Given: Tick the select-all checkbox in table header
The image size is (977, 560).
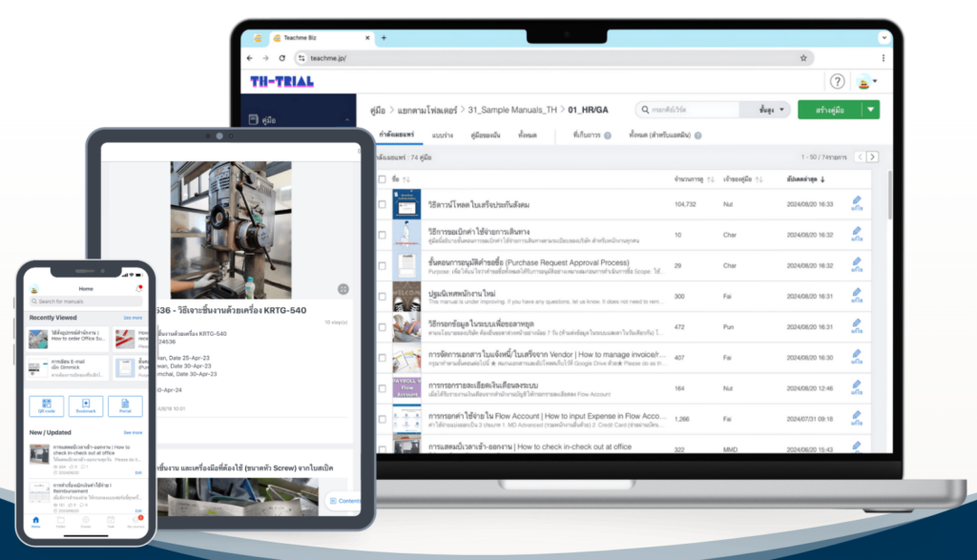Looking at the screenshot, I should click(382, 179).
